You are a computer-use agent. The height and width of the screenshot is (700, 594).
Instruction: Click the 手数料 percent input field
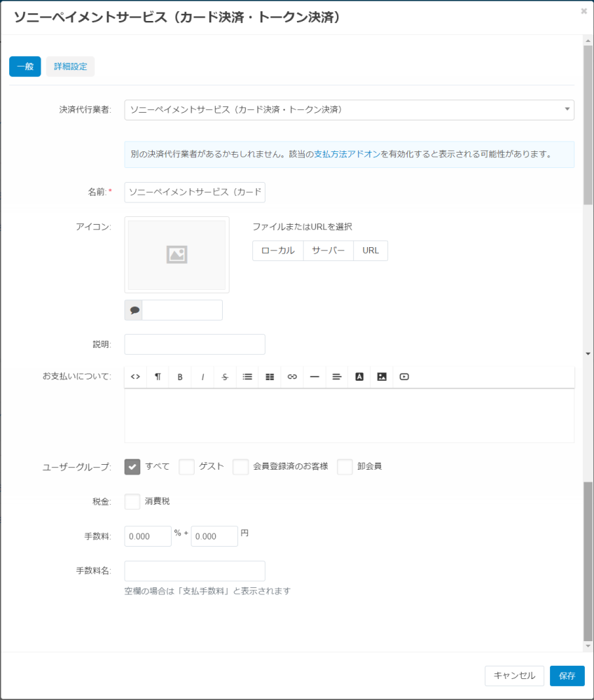point(148,536)
